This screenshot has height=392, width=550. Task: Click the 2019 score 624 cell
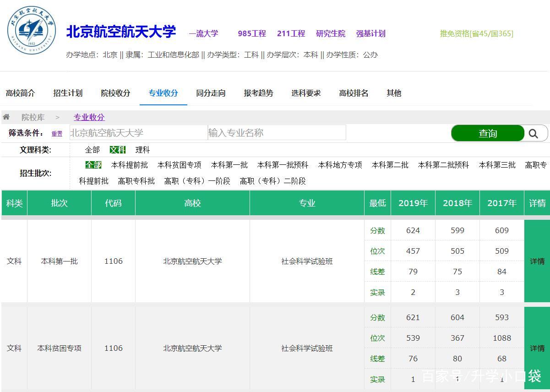pos(413,230)
